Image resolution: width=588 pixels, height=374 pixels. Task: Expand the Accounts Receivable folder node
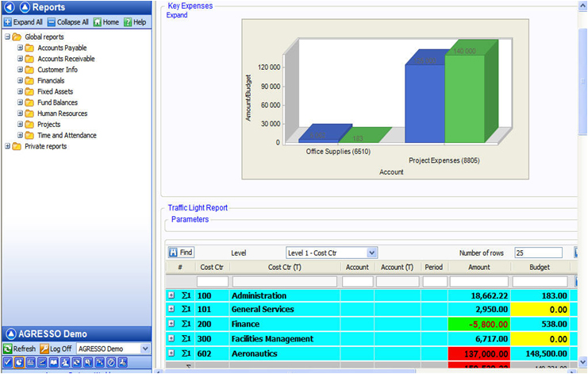pyautogui.click(x=20, y=59)
